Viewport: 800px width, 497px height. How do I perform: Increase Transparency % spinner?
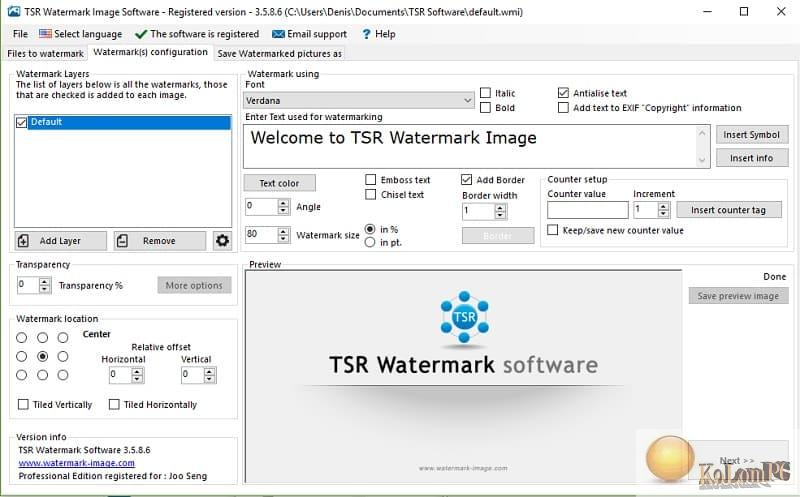coord(45,282)
